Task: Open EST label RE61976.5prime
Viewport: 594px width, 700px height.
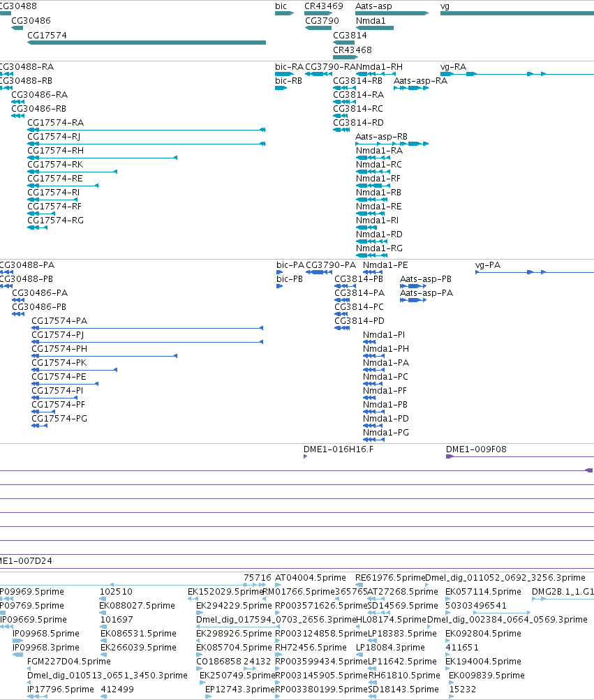Action: 390,578
